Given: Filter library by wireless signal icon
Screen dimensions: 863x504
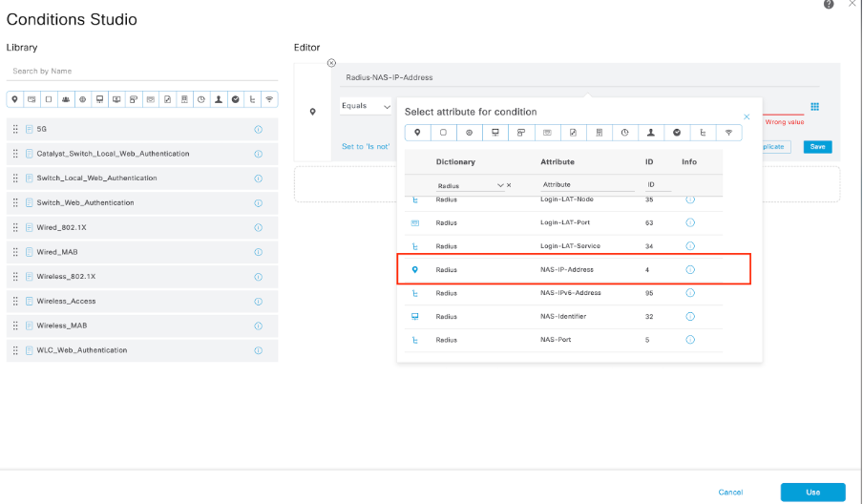Looking at the screenshot, I should 269,99.
